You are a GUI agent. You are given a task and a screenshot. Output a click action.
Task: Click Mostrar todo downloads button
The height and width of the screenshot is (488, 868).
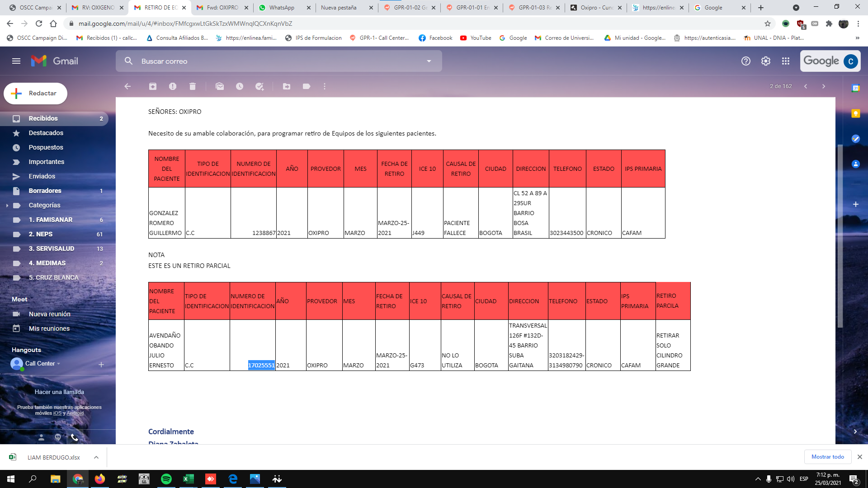coord(827,457)
